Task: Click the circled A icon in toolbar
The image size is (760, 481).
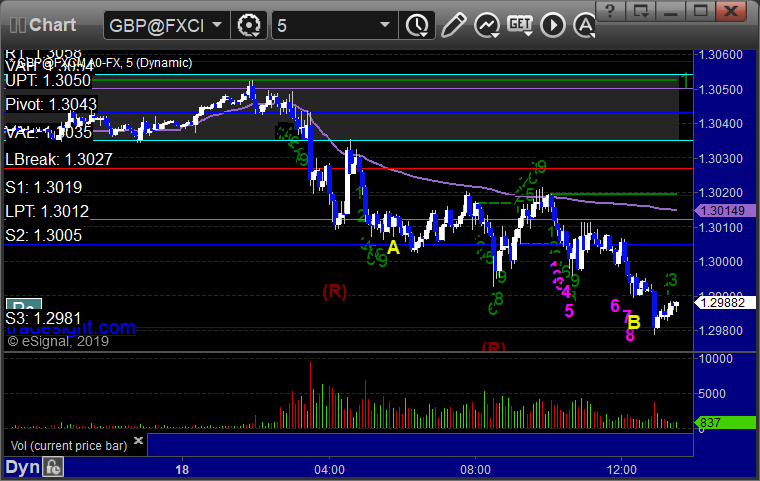Action: [584, 25]
